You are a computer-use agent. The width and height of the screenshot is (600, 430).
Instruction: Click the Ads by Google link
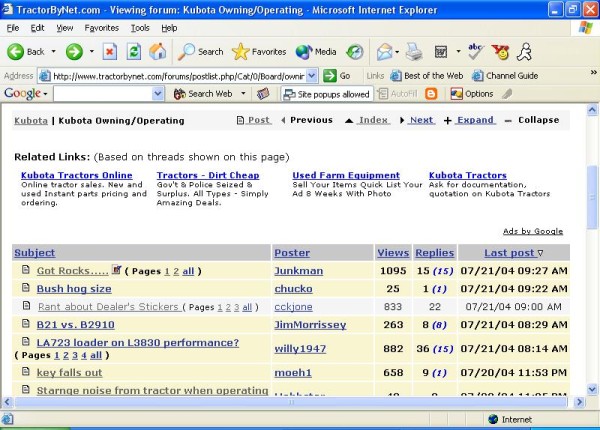(x=533, y=231)
